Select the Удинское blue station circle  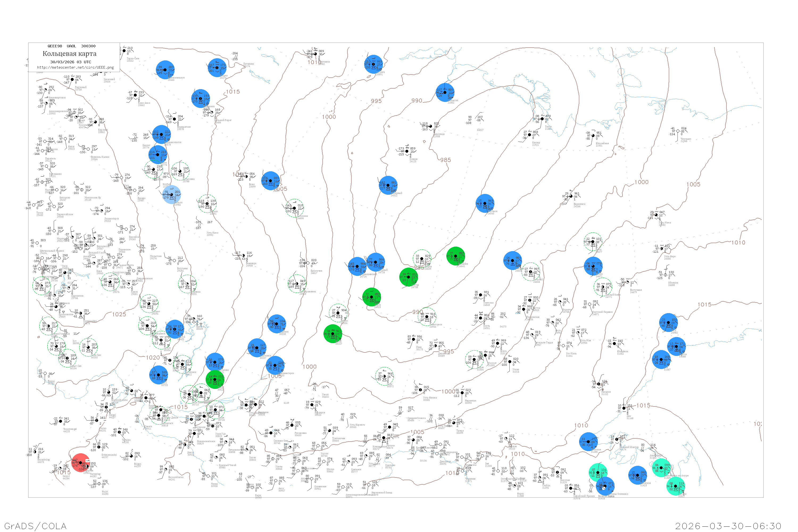(638, 475)
